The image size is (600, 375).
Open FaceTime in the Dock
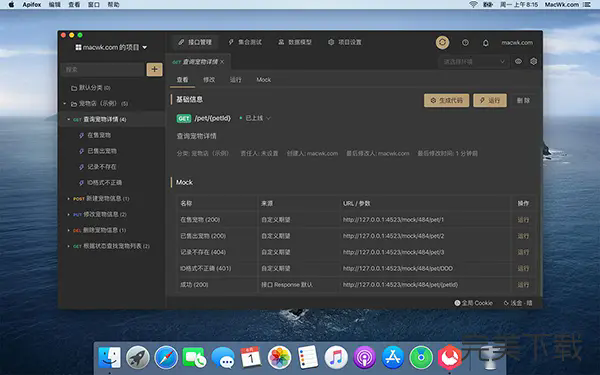[194, 357]
